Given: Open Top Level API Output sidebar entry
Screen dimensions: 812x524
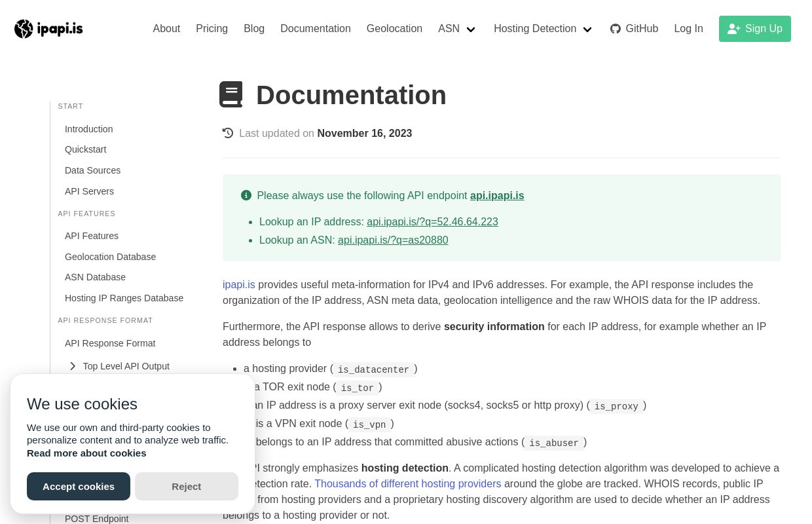Looking at the screenshot, I should pyautogui.click(x=126, y=366).
